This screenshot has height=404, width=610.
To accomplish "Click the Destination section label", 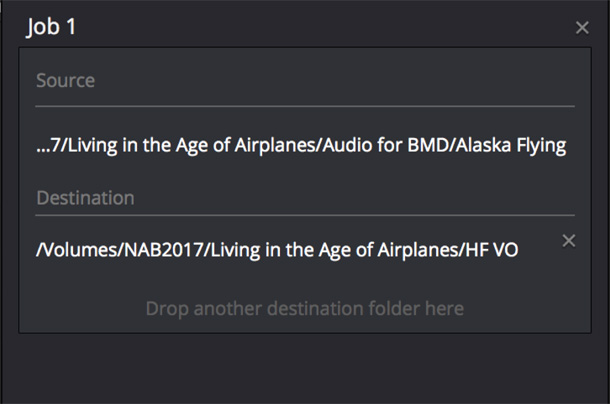I will coord(85,198).
